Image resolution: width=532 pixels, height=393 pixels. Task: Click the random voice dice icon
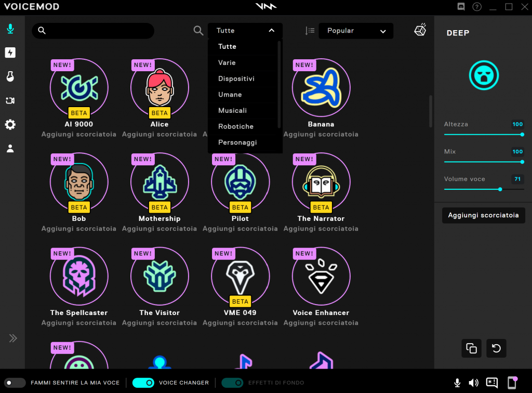420,30
